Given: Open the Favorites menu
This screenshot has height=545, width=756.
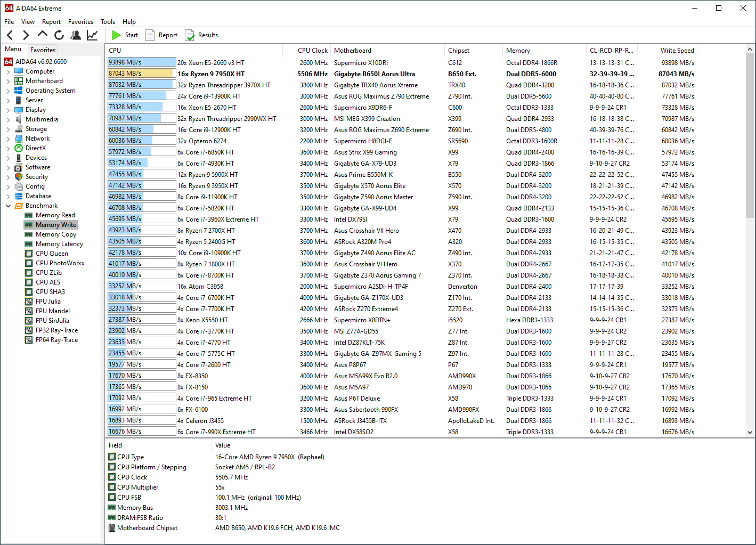Looking at the screenshot, I should click(x=80, y=22).
